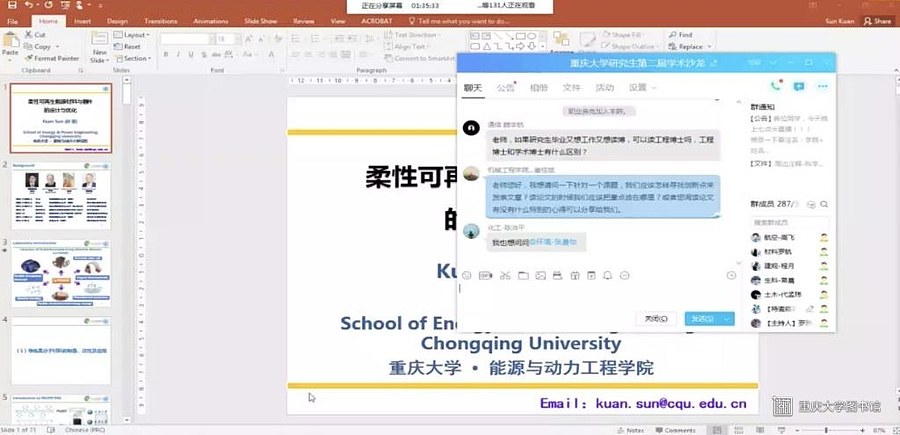
Task: Toggle text Shadow formatting
Action: click(204, 55)
